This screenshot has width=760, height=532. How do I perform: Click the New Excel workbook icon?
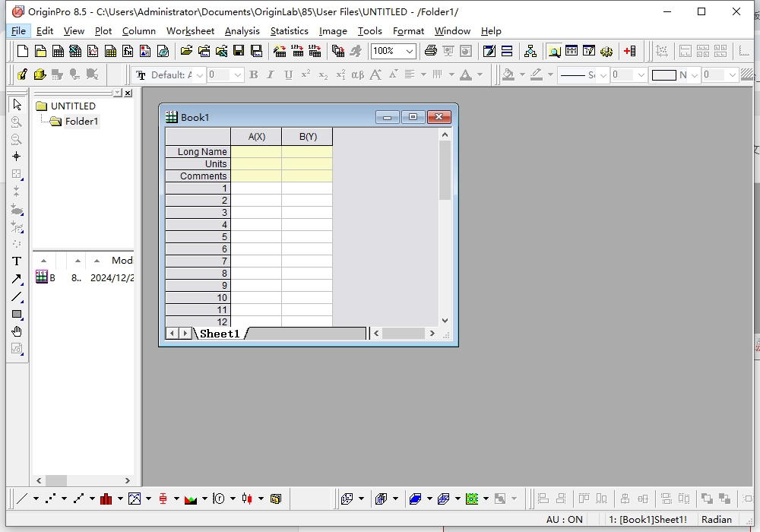click(75, 51)
